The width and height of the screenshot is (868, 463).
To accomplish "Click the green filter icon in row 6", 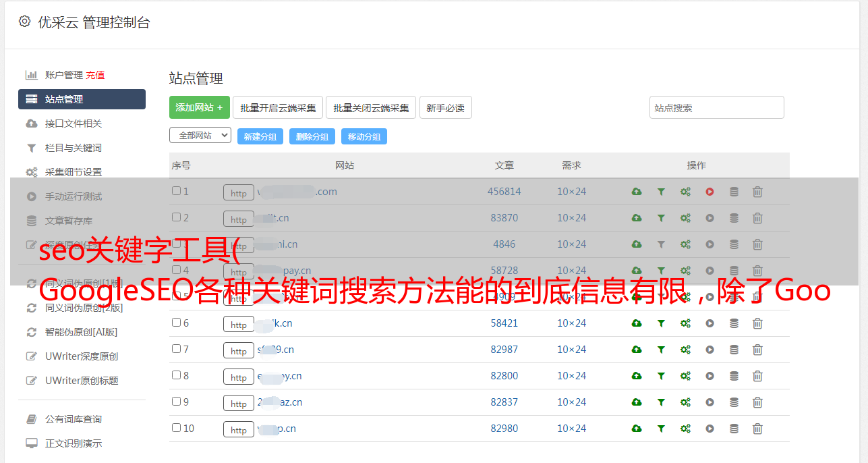I will tap(661, 323).
